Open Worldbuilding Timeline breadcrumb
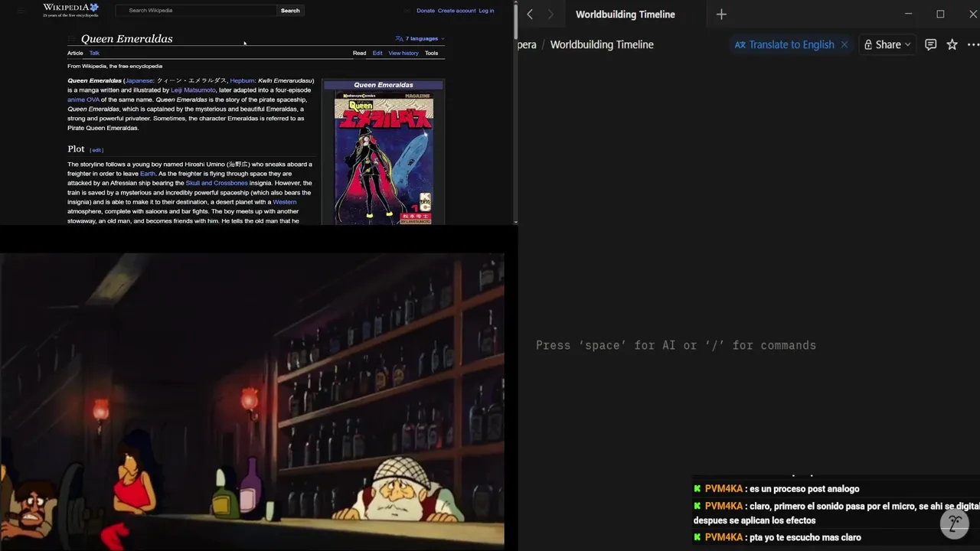This screenshot has height=551, width=980. [602, 44]
